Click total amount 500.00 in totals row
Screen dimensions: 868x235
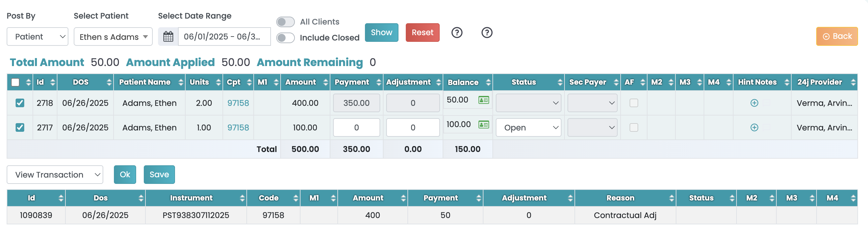click(x=305, y=149)
